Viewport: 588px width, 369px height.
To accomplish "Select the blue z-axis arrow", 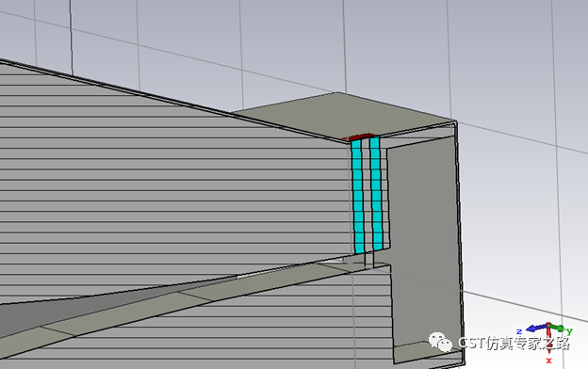I will point(537,329).
